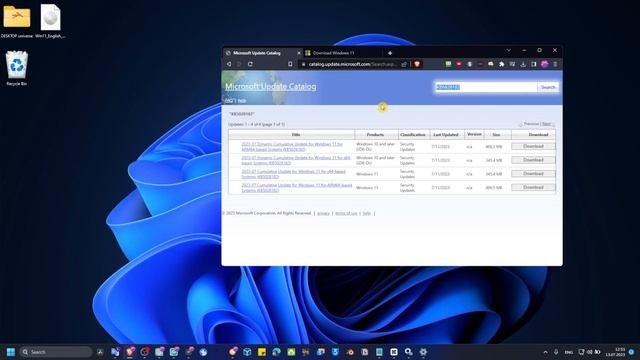Download the Dynamic Cumulative Update for x64
Image resolution: width=640 pixels, height=360 pixels.
[x=533, y=160]
